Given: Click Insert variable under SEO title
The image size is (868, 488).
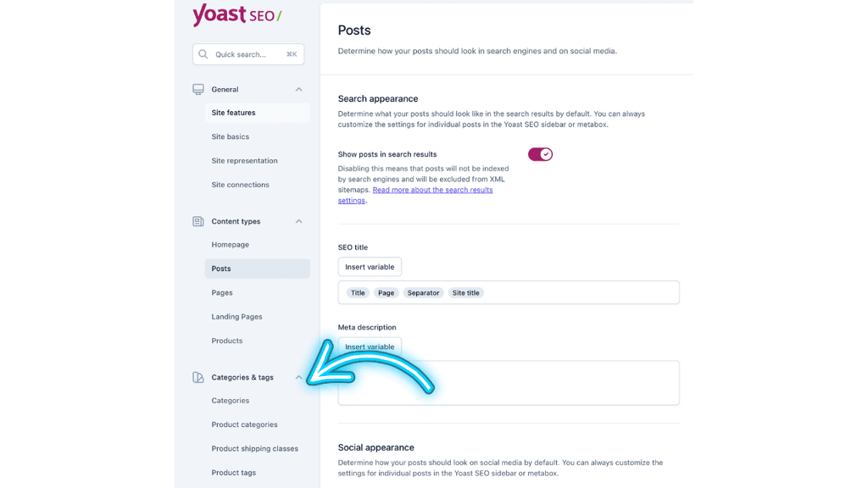Looking at the screenshot, I should click(370, 267).
